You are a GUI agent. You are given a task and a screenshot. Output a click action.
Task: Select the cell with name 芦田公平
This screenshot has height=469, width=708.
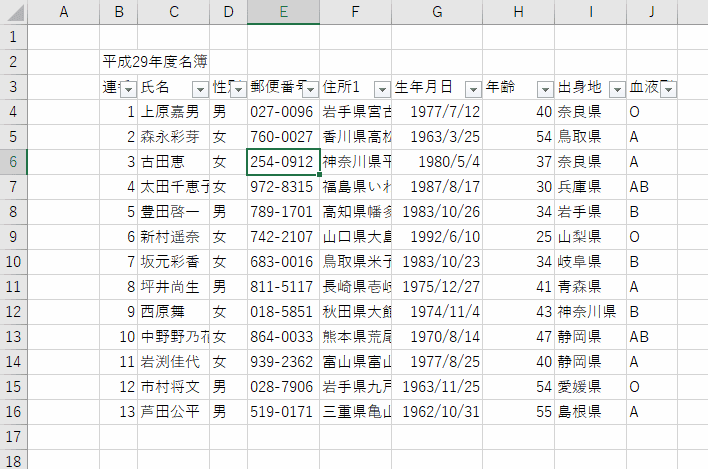(x=172, y=412)
